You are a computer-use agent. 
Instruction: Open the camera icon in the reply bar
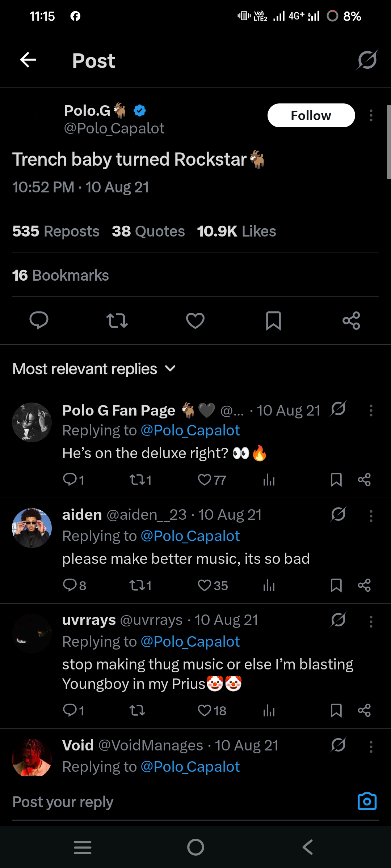tap(367, 801)
